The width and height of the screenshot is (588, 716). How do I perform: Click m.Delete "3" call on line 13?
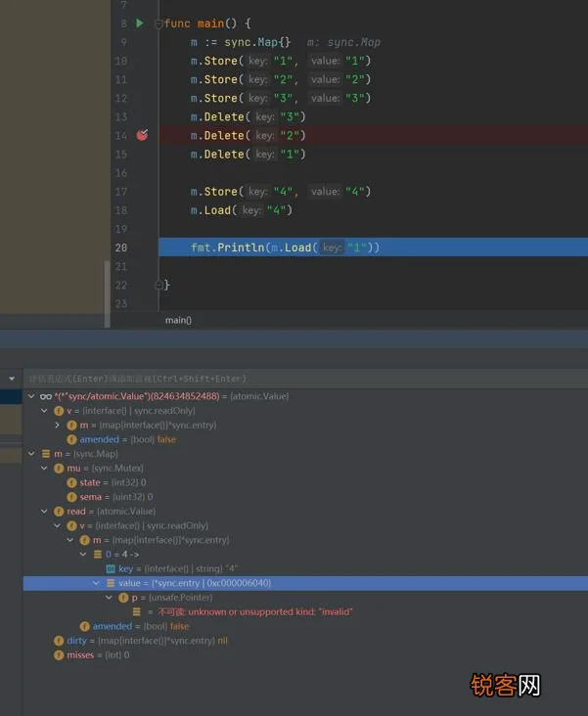click(249, 117)
